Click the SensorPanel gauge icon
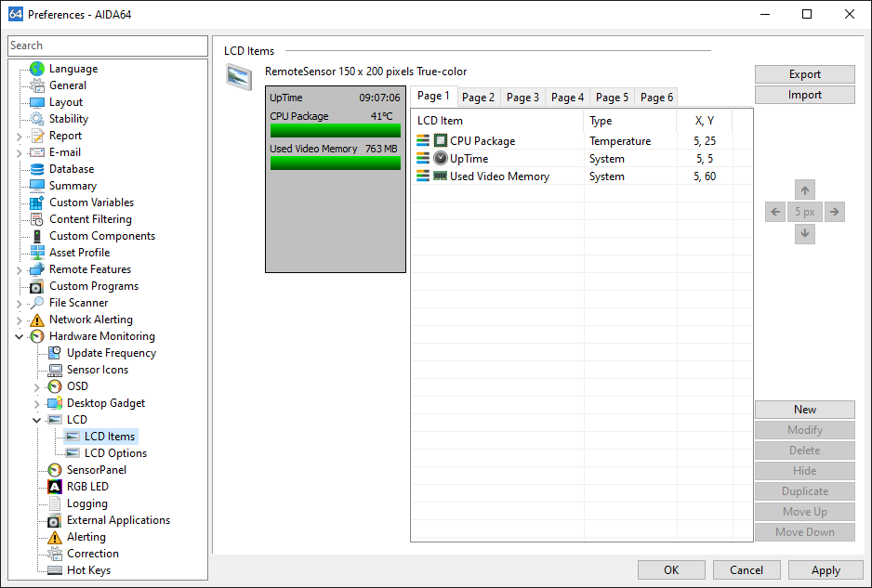872x588 pixels. tap(55, 470)
